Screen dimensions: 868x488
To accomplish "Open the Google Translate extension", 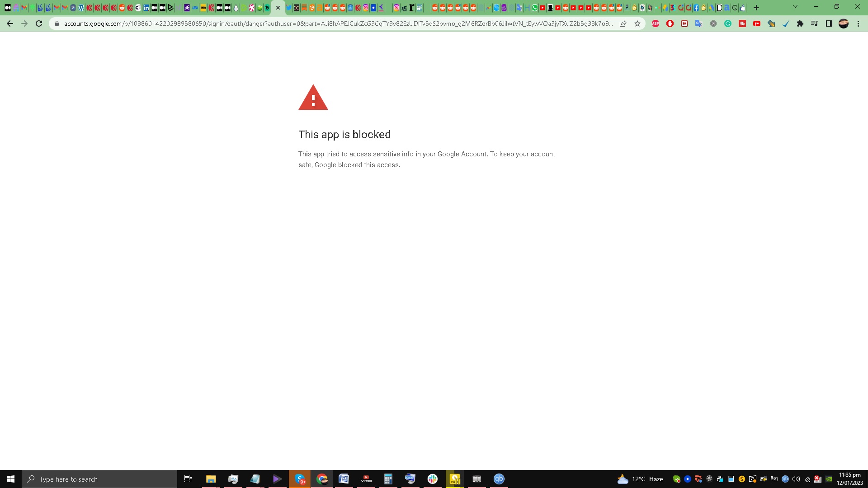I will coord(698,23).
